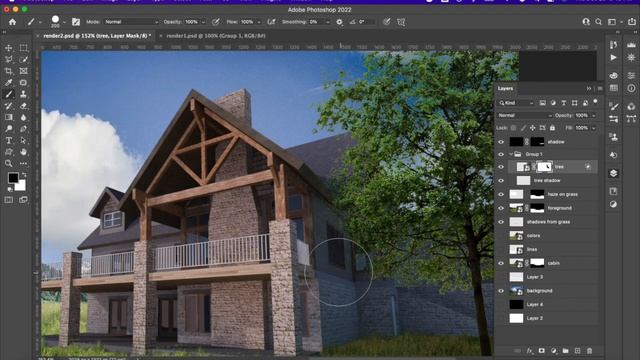Image resolution: width=640 pixels, height=360 pixels.
Task: Hide the shadow layer
Action: pyautogui.click(x=501, y=142)
